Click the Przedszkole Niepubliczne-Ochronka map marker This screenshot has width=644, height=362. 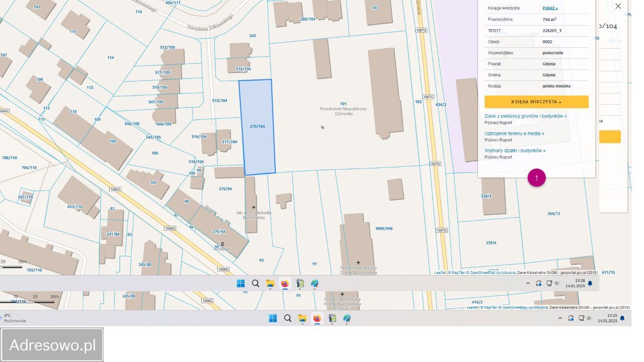click(323, 127)
